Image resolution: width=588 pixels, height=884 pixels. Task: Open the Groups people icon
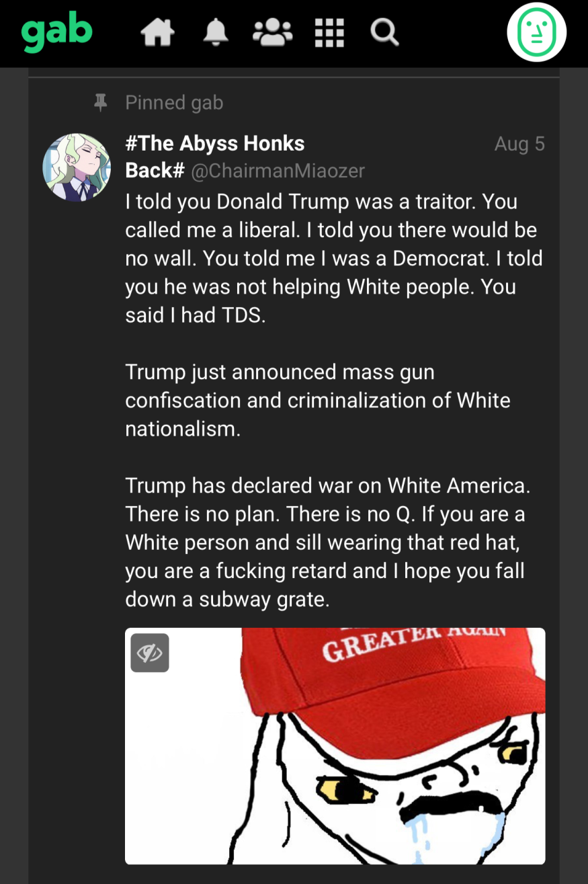pyautogui.click(x=272, y=32)
